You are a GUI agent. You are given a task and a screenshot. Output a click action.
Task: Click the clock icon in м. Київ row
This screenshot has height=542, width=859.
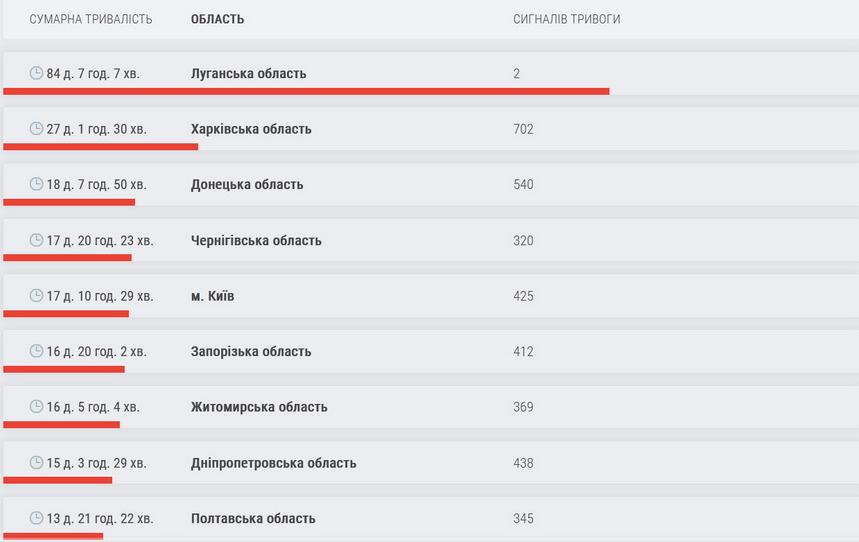37,296
